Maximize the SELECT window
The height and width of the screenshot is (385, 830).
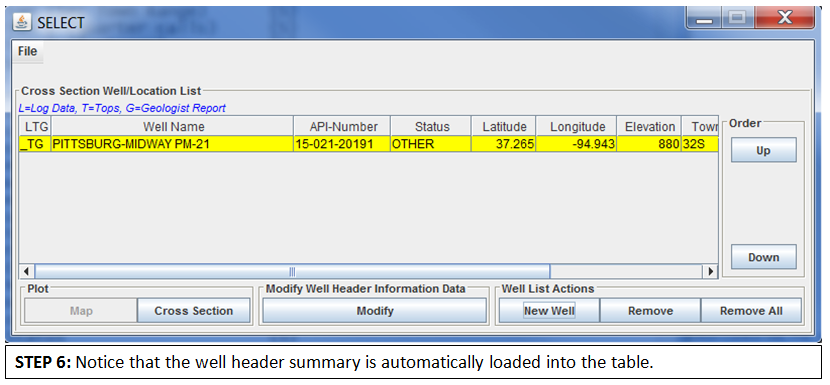[x=738, y=20]
